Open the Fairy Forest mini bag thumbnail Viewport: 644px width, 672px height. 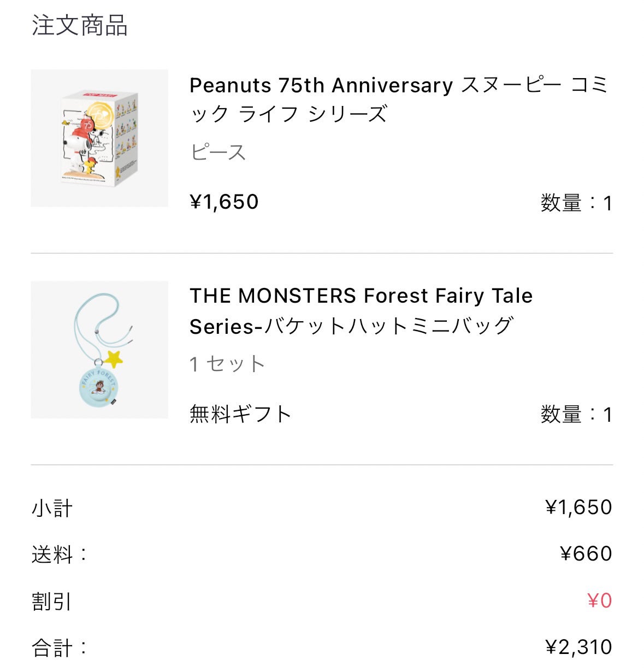click(99, 350)
